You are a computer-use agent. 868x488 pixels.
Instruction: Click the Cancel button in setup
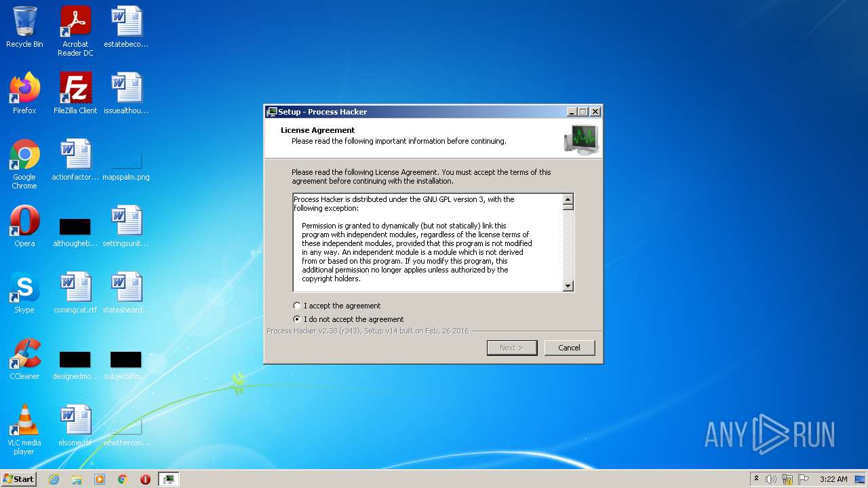pyautogui.click(x=569, y=348)
